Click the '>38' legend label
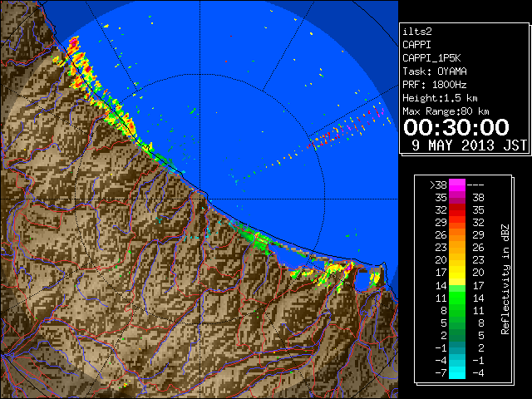The width and height of the screenshot is (532, 399). point(438,185)
